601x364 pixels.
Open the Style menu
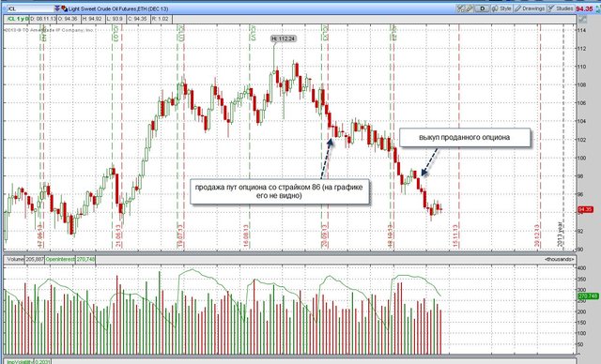click(501, 8)
